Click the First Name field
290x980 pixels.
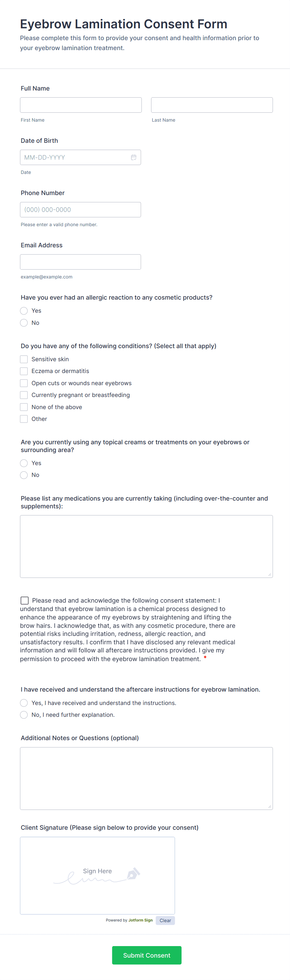coord(80,105)
